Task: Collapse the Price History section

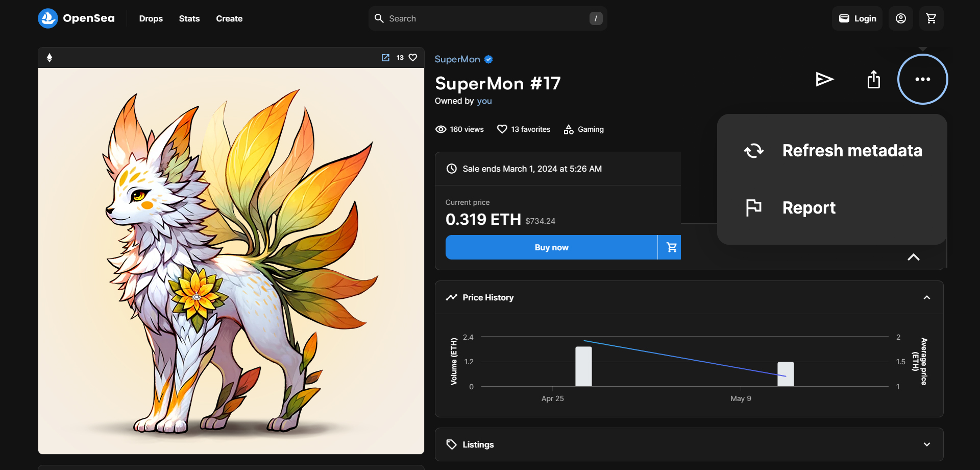Action: click(x=926, y=297)
